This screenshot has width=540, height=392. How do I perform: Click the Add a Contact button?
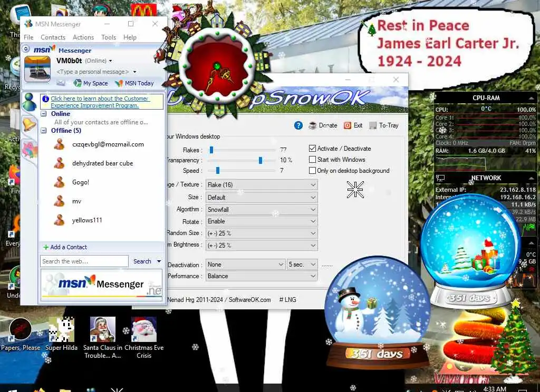click(65, 247)
